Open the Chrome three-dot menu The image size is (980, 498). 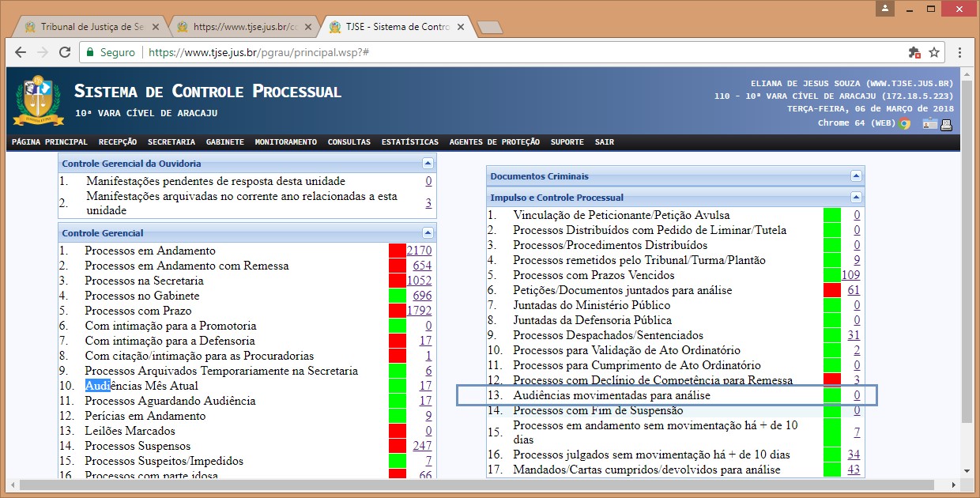[959, 52]
